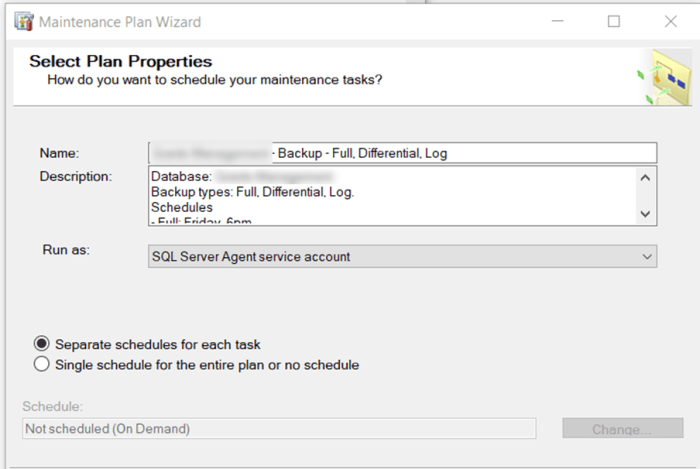Click the 'Select Plan Properties' heading

[121, 61]
